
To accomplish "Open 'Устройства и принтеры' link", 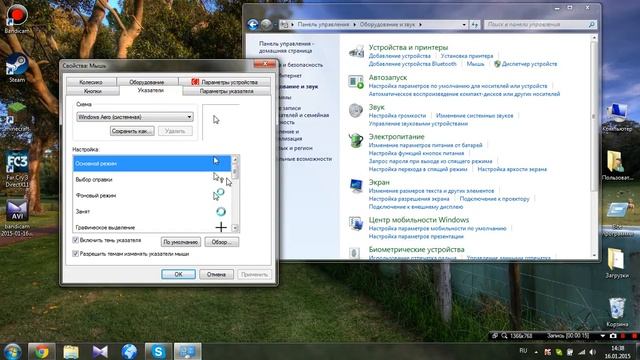I will (408, 47).
